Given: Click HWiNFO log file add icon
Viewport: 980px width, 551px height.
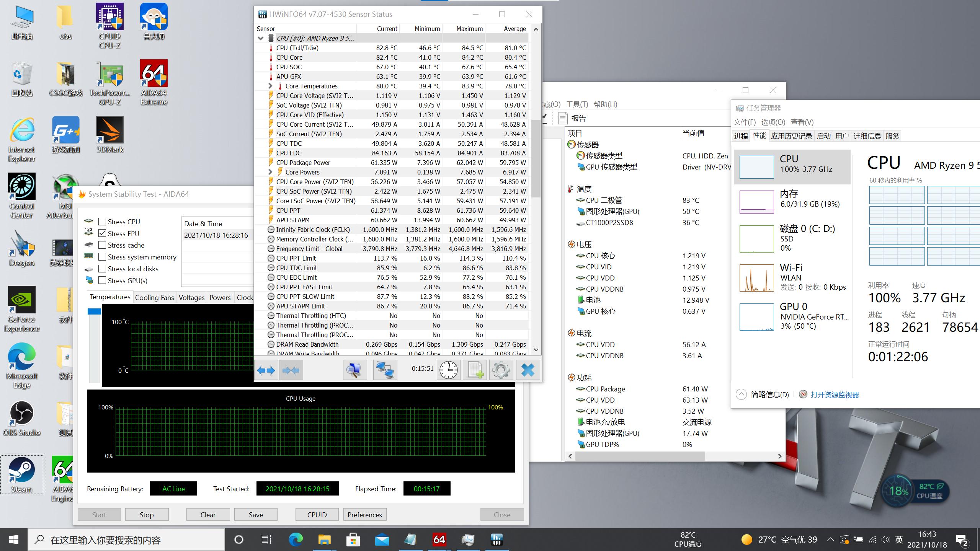Looking at the screenshot, I should click(x=475, y=370).
